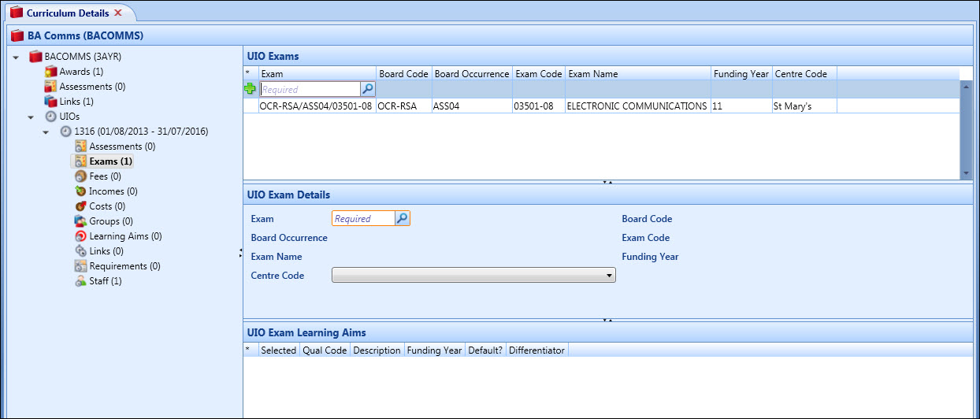Click the green plus add-row icon
The image size is (980, 419).
pos(251,89)
